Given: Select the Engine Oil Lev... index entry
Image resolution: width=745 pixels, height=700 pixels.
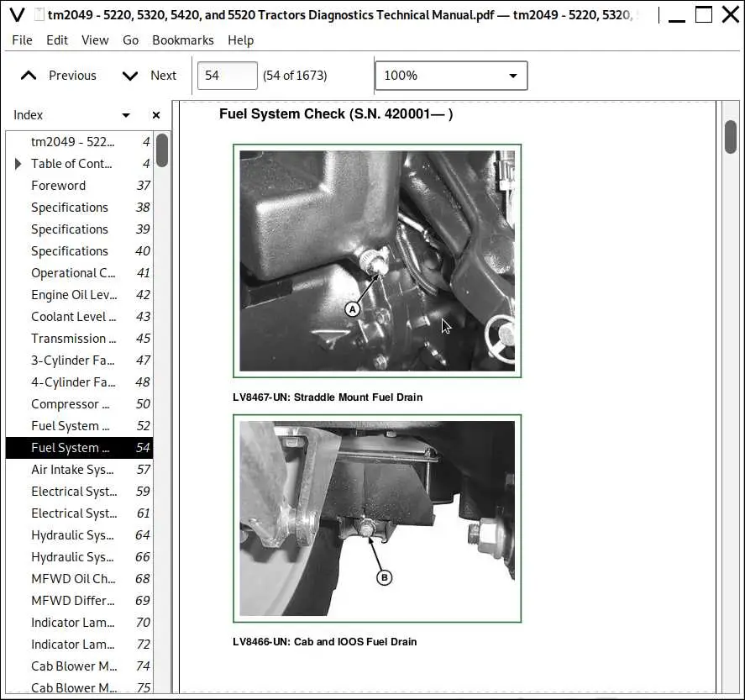Looking at the screenshot, I should (x=79, y=295).
